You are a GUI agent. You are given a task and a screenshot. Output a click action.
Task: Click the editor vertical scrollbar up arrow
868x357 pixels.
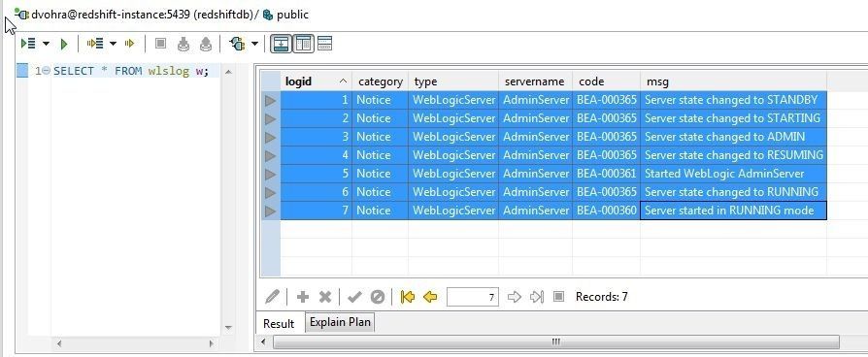(228, 72)
